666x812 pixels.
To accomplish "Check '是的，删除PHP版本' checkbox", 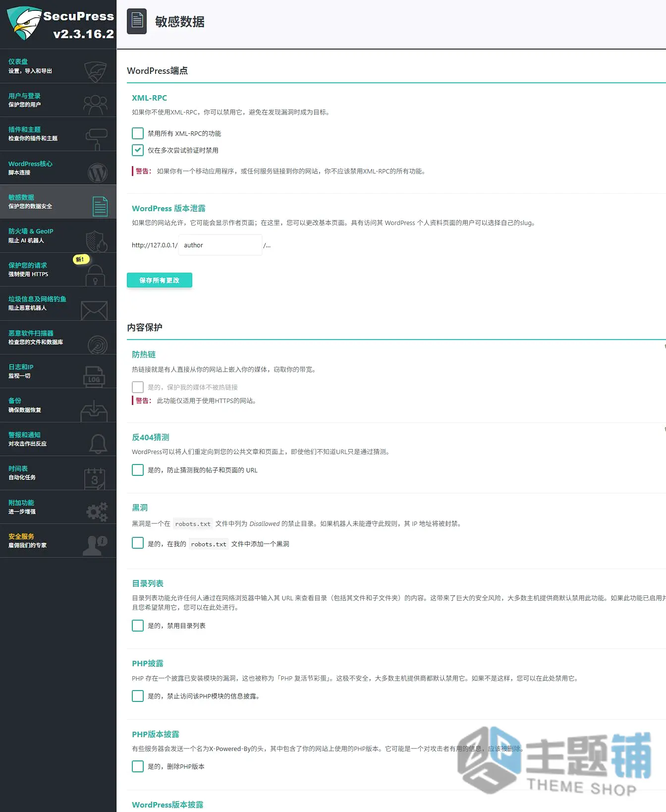I will click(x=138, y=766).
